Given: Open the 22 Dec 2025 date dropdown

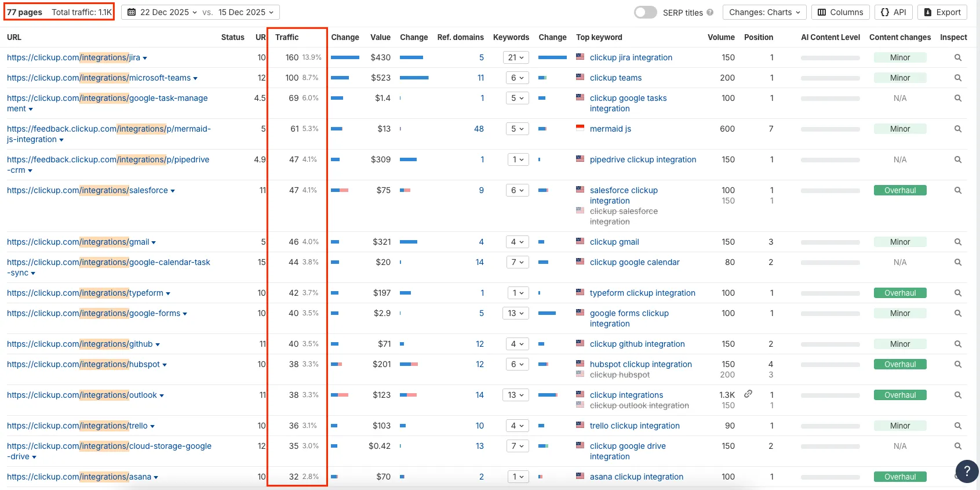Looking at the screenshot, I should click(162, 12).
